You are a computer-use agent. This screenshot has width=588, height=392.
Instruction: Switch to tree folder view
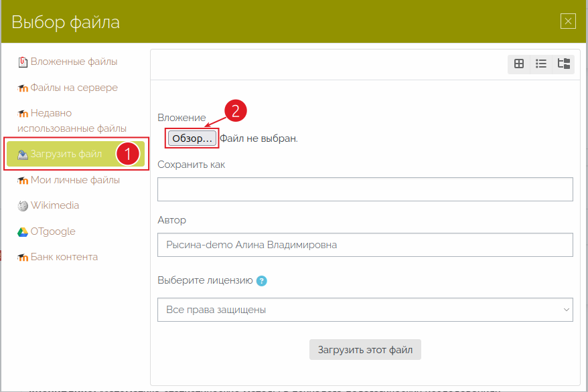point(563,64)
